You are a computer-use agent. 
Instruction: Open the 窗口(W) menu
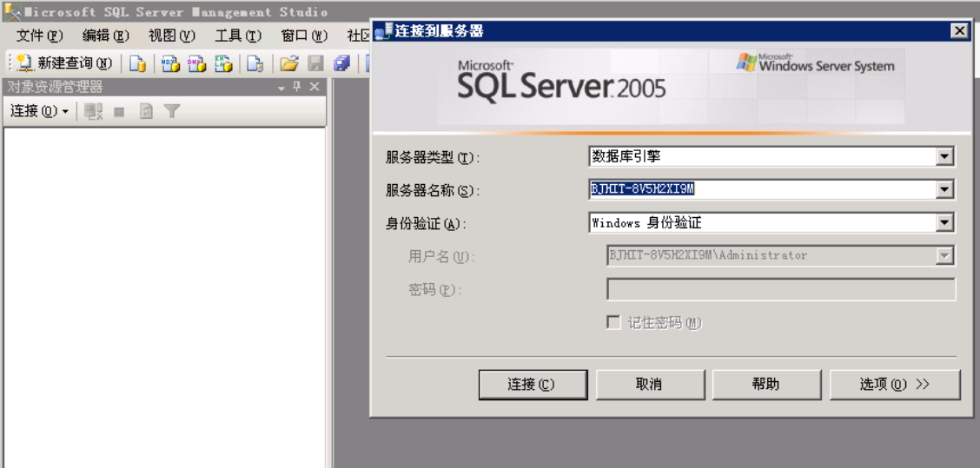point(304,36)
